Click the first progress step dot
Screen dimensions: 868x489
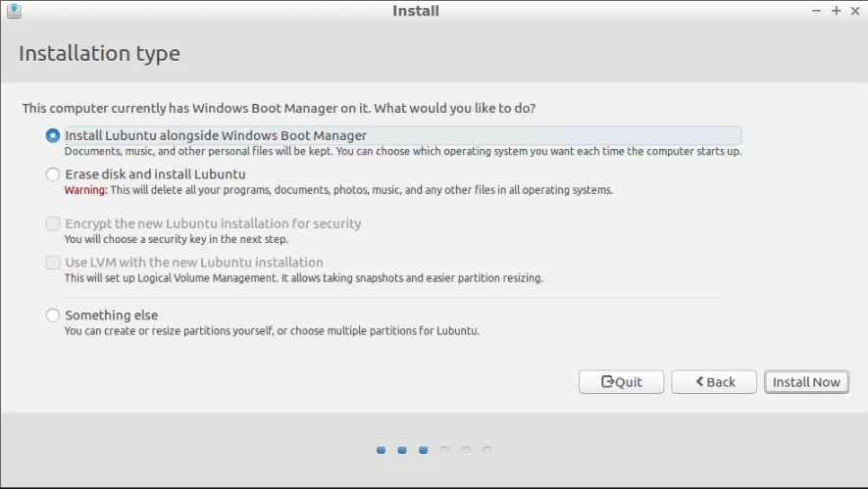click(381, 450)
